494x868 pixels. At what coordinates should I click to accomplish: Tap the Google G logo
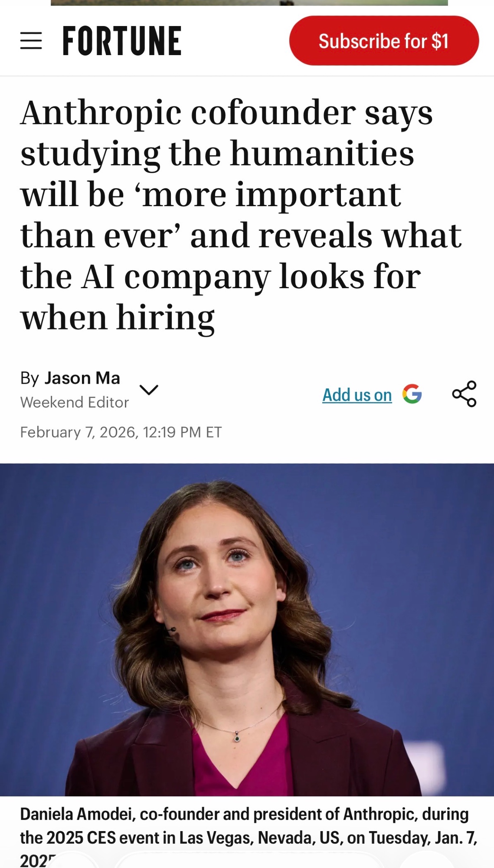[x=412, y=394]
